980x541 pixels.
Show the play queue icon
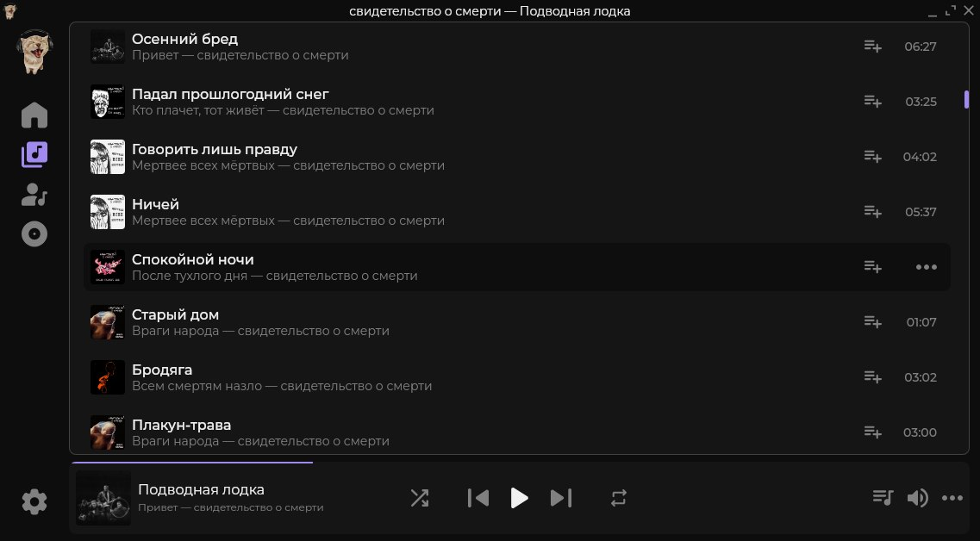coord(883,497)
